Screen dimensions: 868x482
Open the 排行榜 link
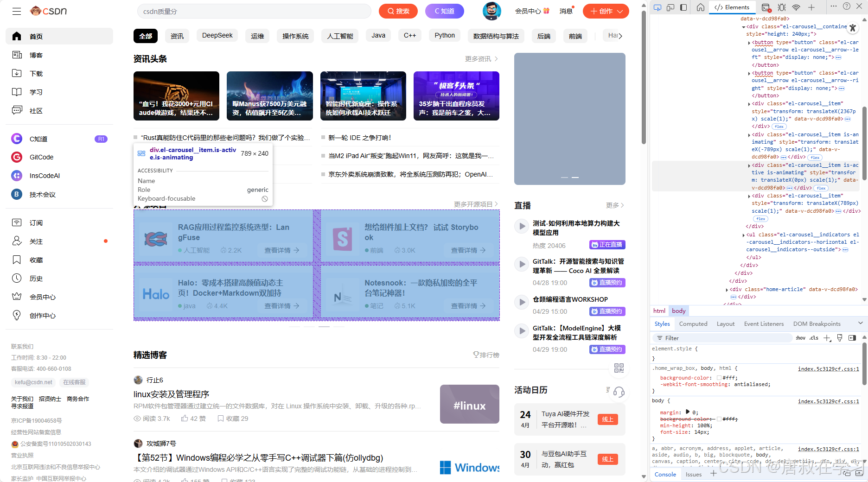click(x=486, y=355)
